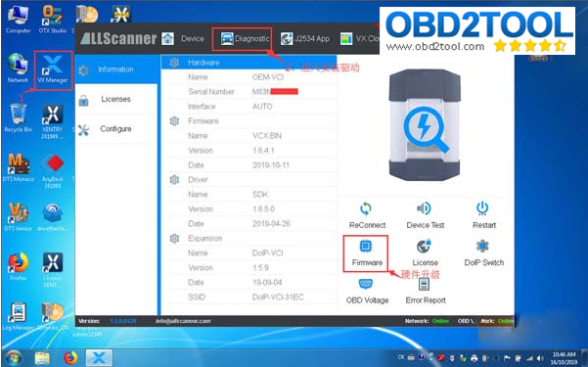Click the firmware version 1.6.4.1

click(263, 151)
